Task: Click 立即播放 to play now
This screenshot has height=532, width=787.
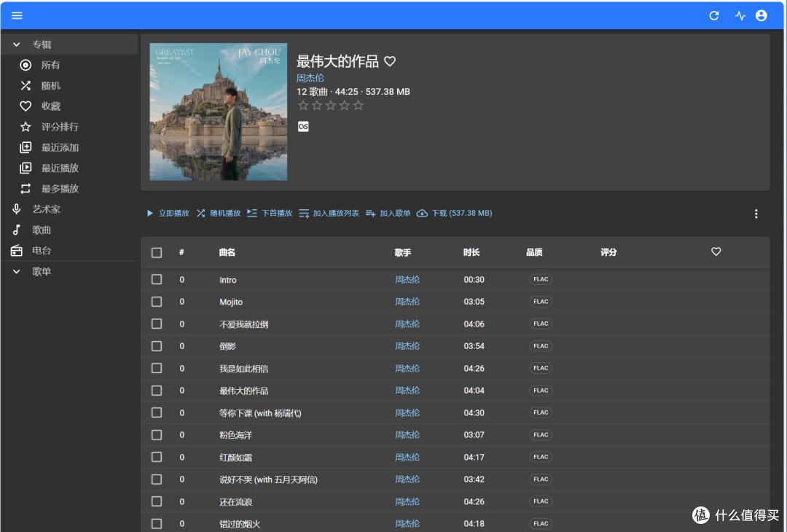Action: (168, 214)
